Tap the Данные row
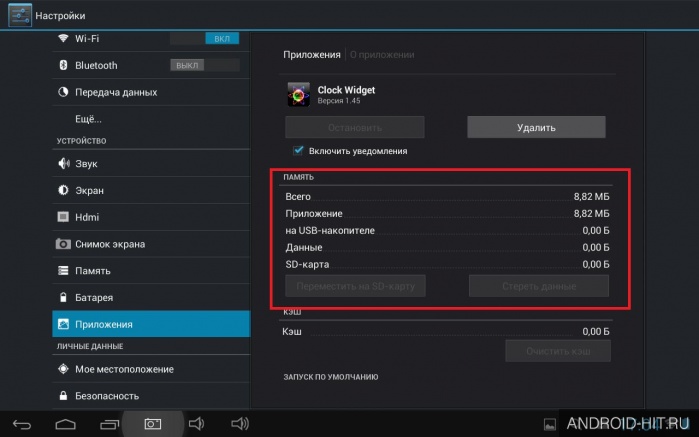 pos(447,247)
